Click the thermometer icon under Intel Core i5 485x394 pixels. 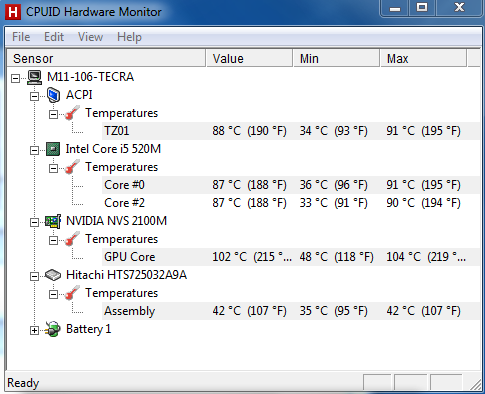click(x=72, y=167)
